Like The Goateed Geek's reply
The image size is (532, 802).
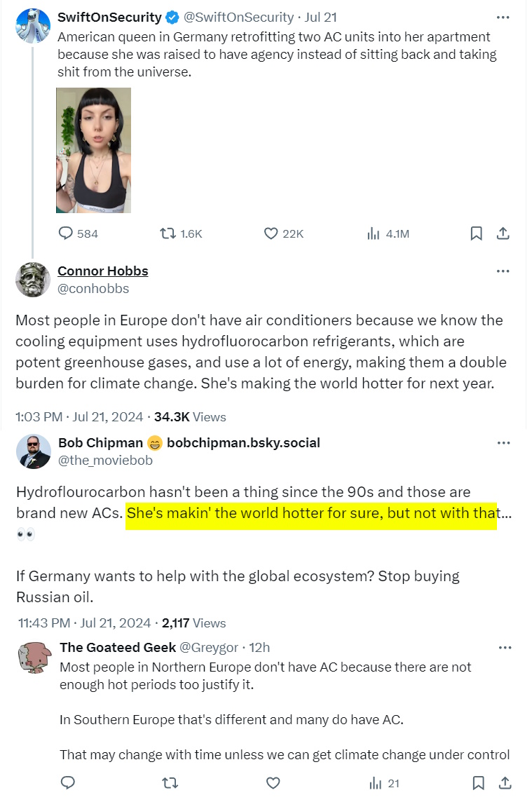pos(273,783)
